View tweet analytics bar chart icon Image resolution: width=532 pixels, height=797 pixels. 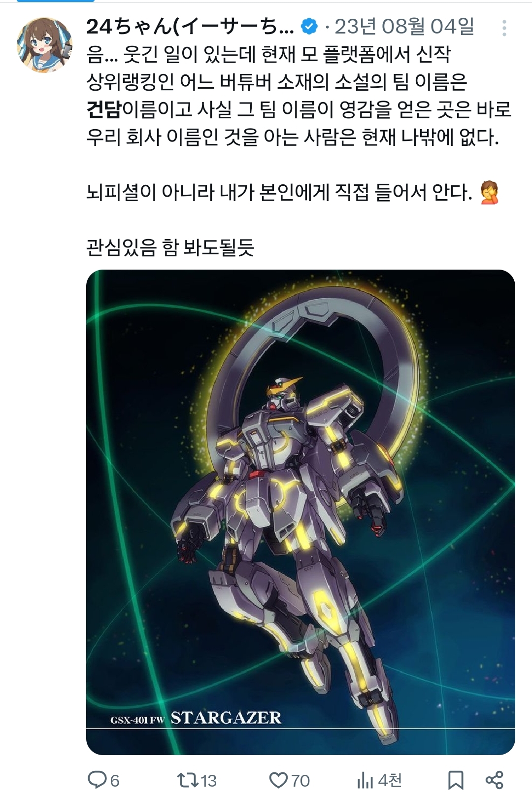tap(365, 780)
